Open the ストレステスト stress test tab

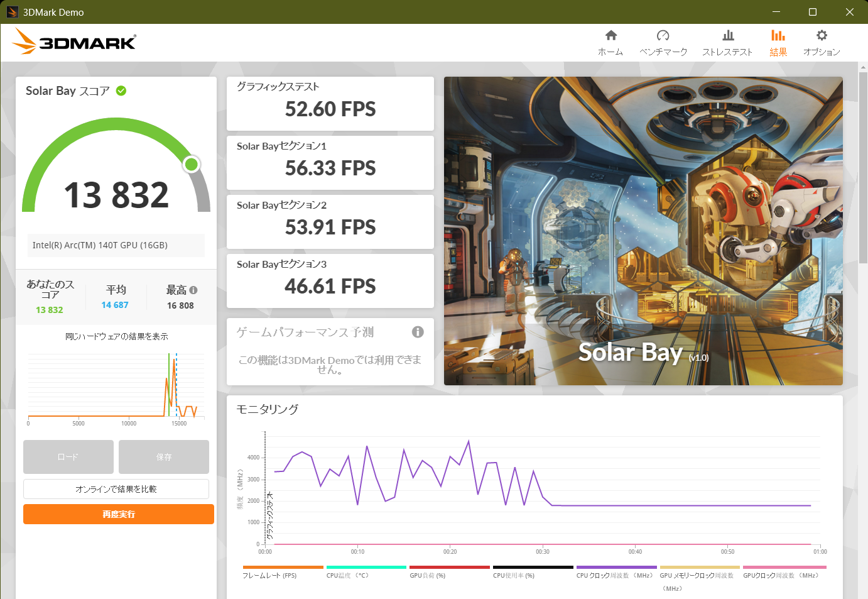pos(727,43)
